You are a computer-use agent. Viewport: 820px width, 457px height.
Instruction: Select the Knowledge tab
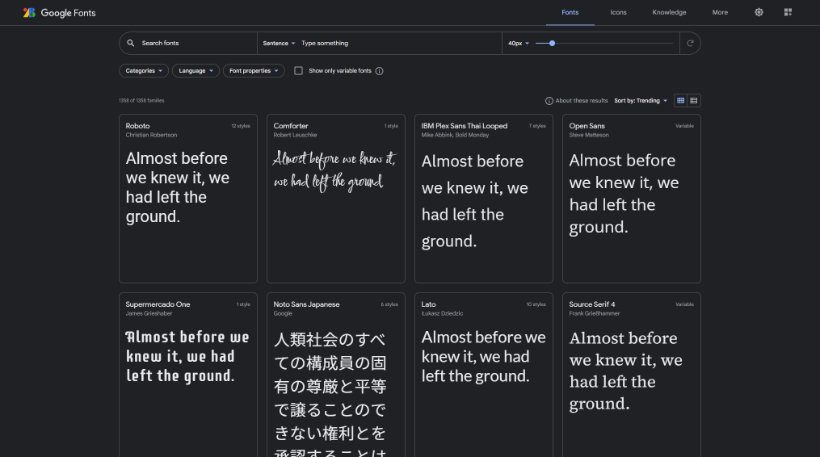pyautogui.click(x=669, y=13)
